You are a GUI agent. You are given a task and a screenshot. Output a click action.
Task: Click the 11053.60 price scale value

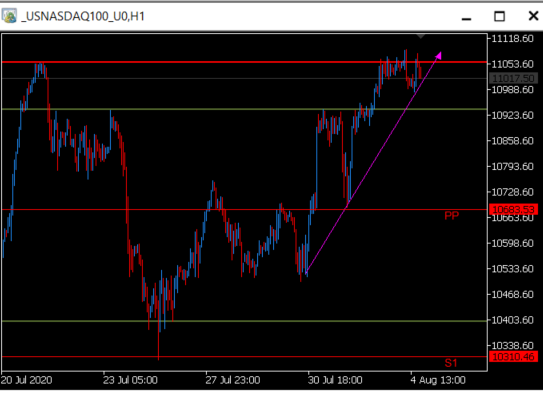(x=513, y=64)
